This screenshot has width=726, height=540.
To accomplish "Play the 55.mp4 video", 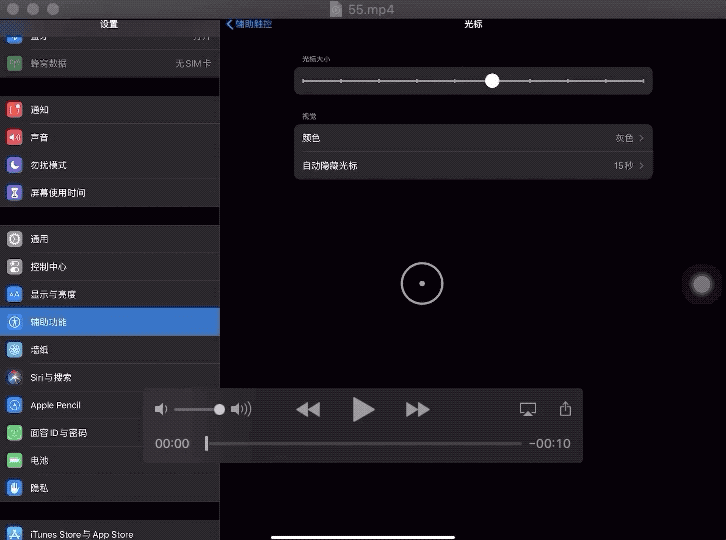I will [x=363, y=409].
